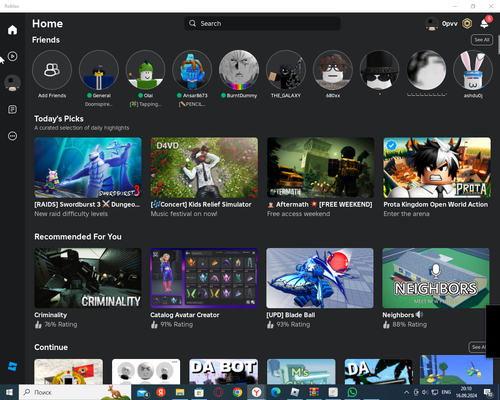Open WhatsApp from the Windows taskbar
Image resolution: width=500 pixels, height=400 pixels.
coord(352,392)
